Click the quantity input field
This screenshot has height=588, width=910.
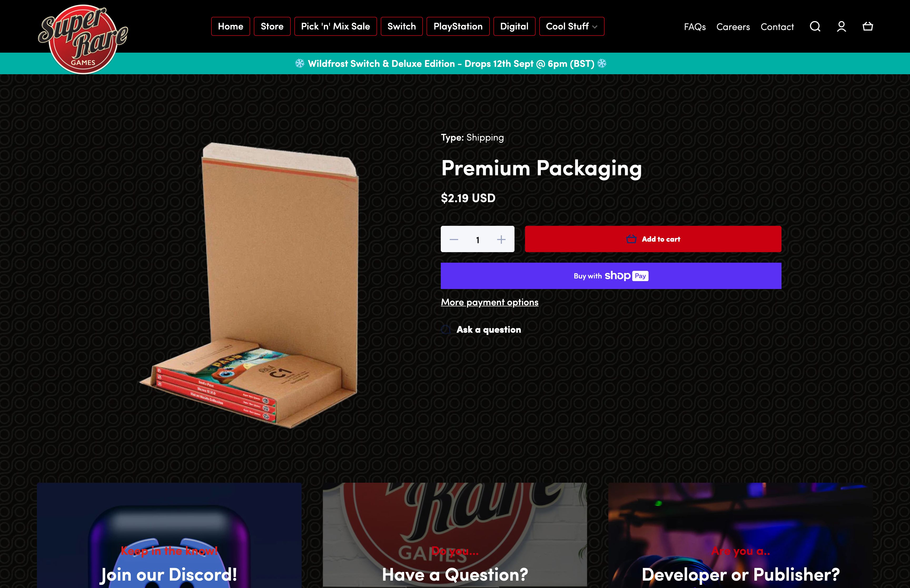pyautogui.click(x=477, y=240)
